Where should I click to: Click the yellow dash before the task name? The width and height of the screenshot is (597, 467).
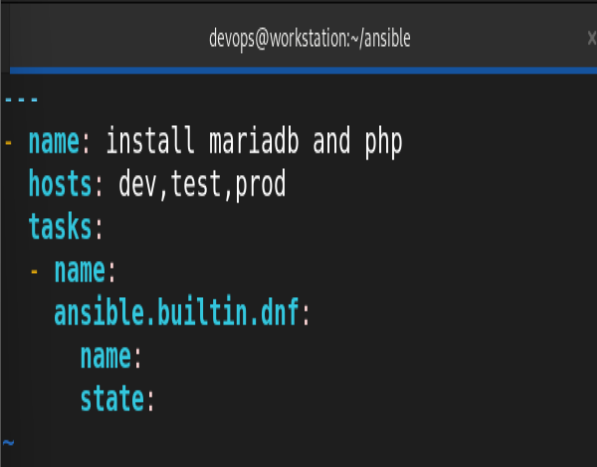34,271
